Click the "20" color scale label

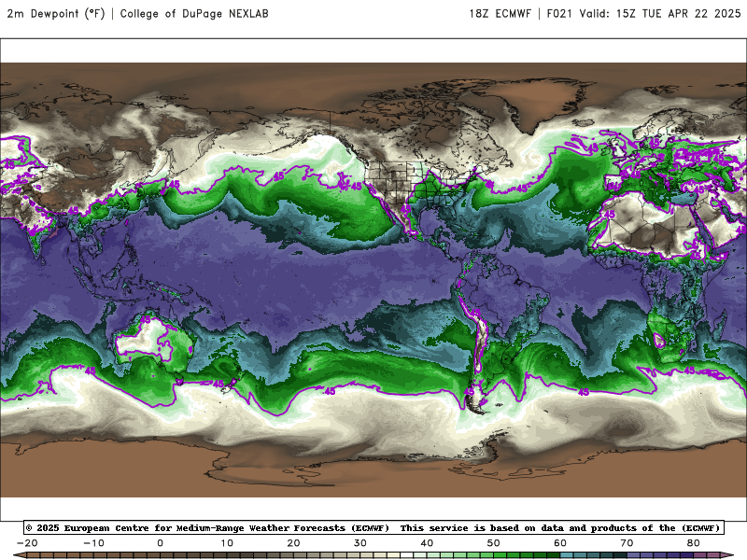tap(293, 543)
